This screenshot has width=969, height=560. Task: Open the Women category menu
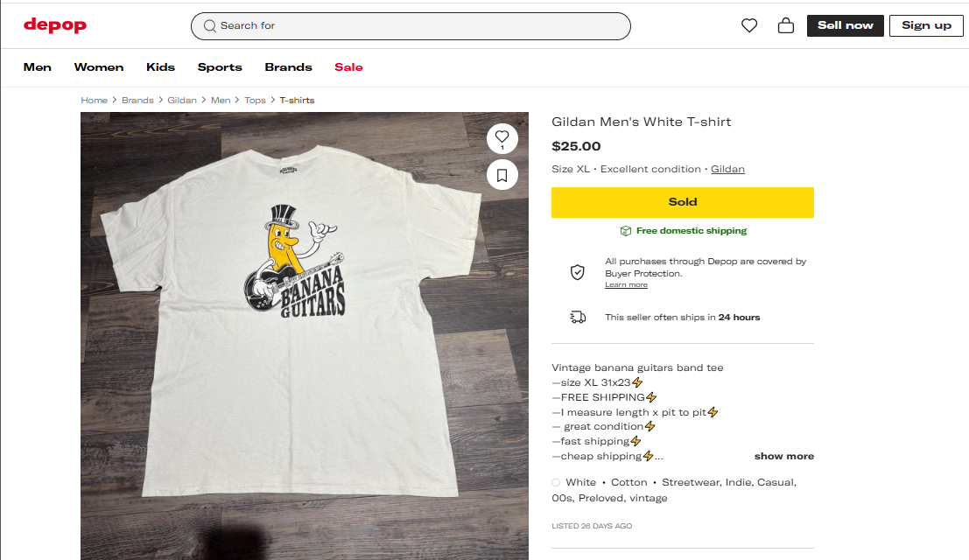[x=99, y=67]
